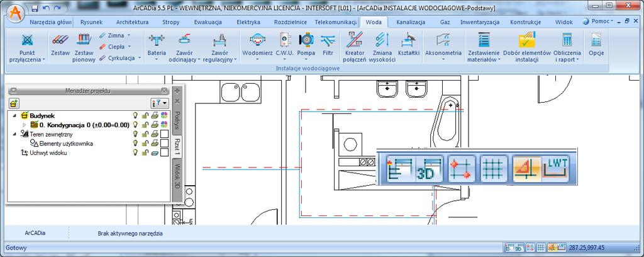644x257 pixels.
Task: Toggle the grid icon in the status bar
Action: [x=541, y=248]
